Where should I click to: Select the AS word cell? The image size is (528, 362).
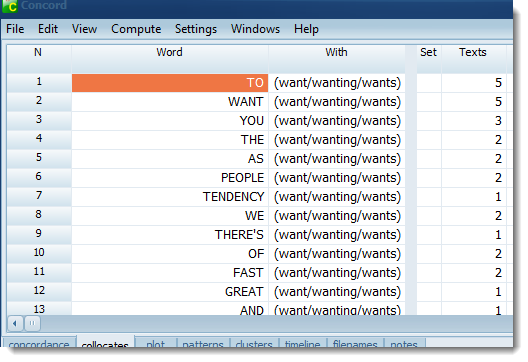point(170,159)
